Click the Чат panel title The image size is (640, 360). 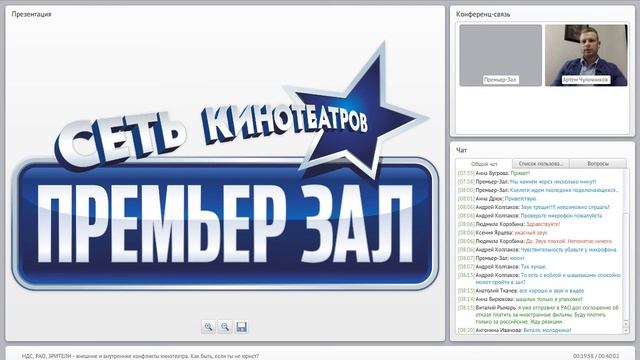point(461,150)
